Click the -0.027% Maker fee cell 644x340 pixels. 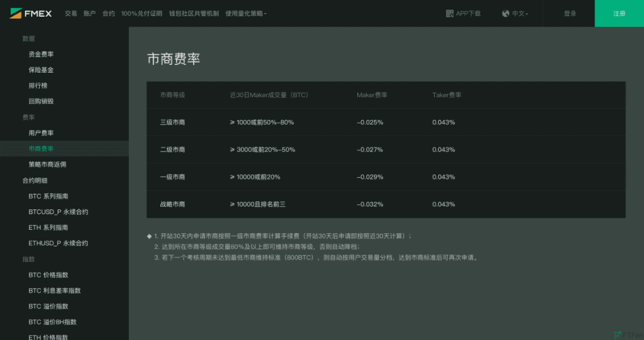370,150
